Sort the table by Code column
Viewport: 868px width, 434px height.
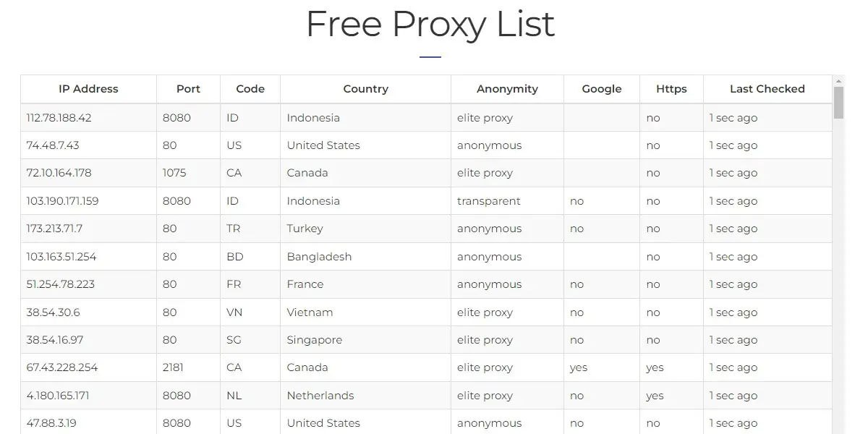point(250,88)
